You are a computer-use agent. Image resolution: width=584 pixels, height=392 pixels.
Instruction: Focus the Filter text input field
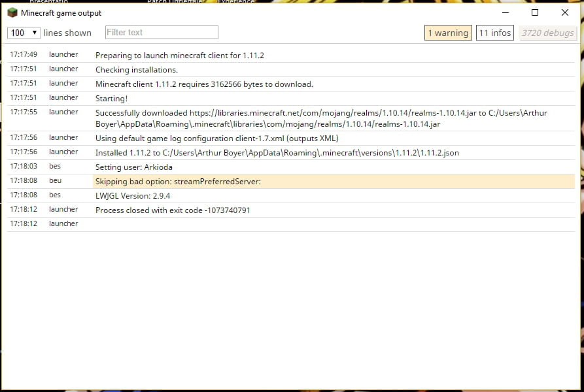click(162, 33)
